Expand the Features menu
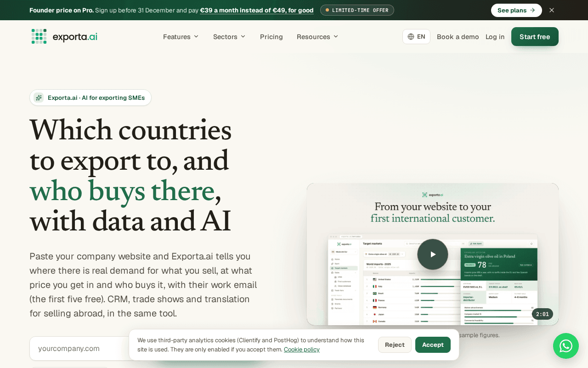 181,37
